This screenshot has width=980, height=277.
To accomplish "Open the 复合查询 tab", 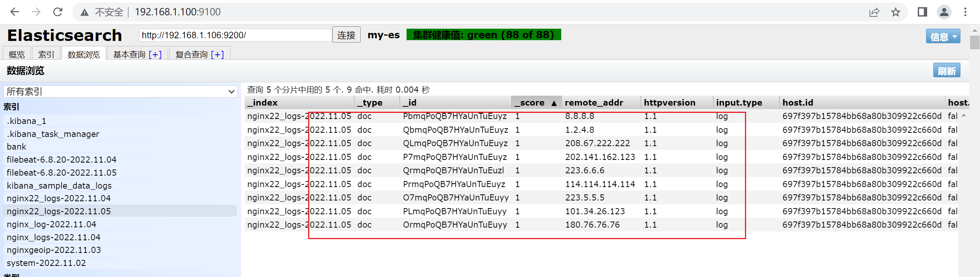I will [191, 54].
